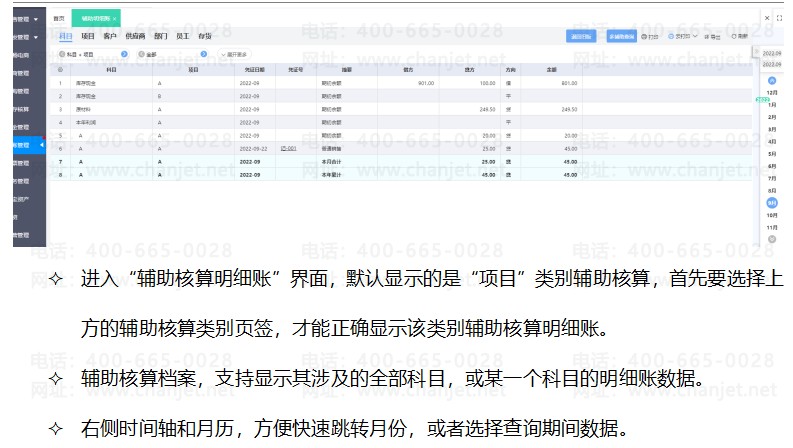Click the 方向 column header
This screenshot has width=793, height=448.
tap(510, 70)
